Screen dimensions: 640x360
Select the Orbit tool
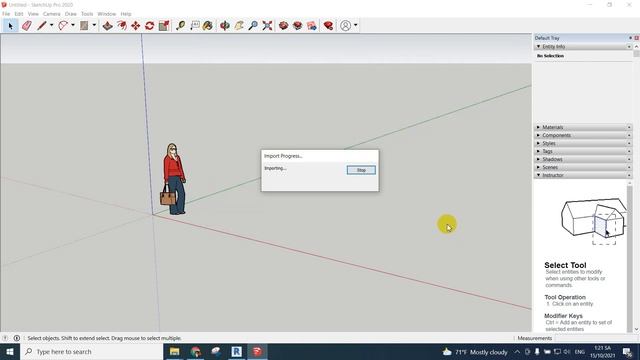pyautogui.click(x=224, y=26)
